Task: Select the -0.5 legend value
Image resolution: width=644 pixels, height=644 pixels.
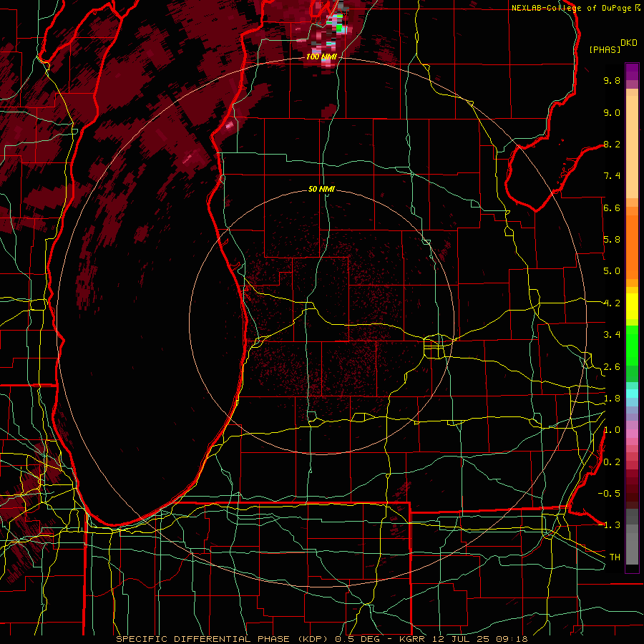Action: coord(609,494)
